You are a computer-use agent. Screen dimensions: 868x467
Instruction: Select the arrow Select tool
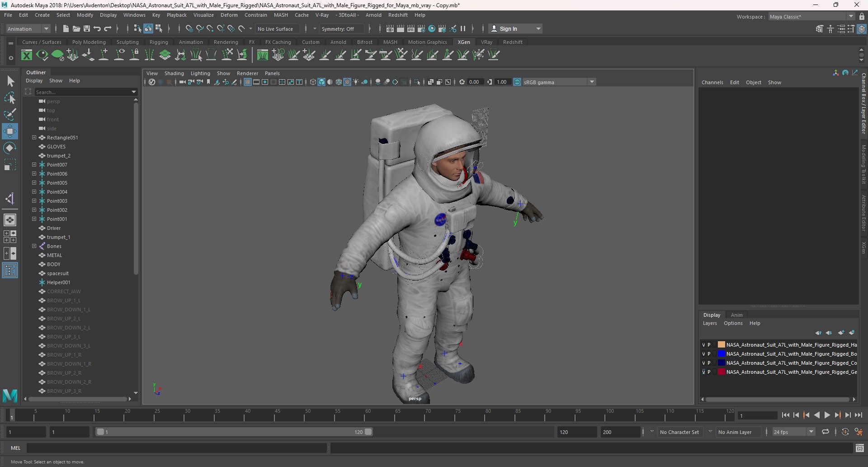pyautogui.click(x=10, y=81)
